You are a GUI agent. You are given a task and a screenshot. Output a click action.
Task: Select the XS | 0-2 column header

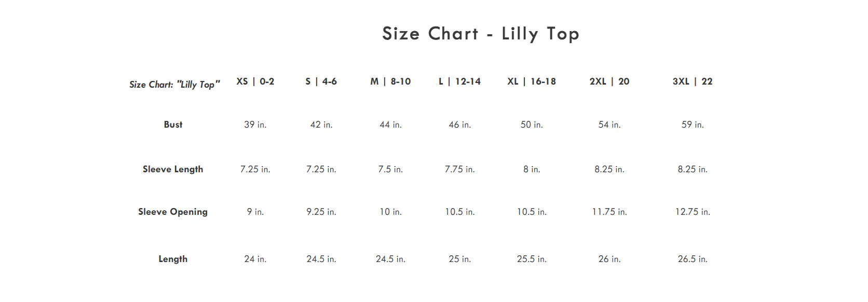255,81
